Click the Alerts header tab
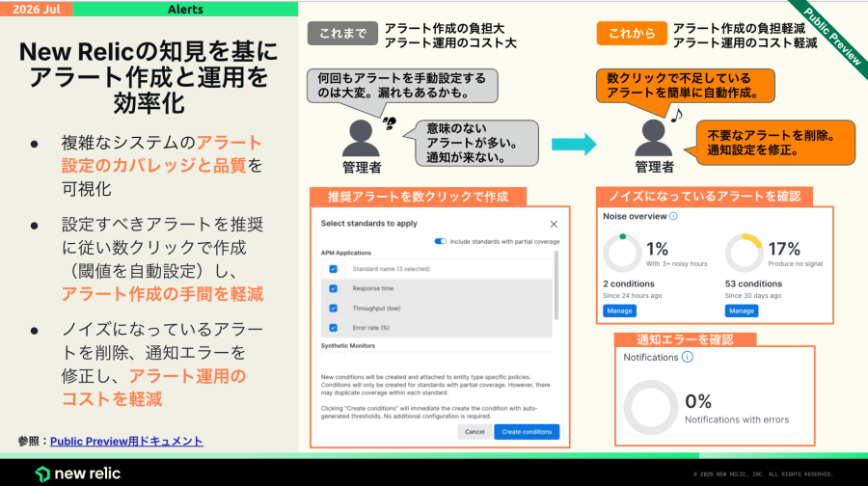 (x=185, y=9)
